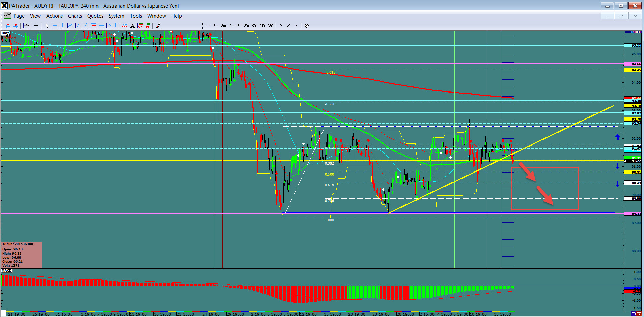Click the 95.33 price level label
The height and width of the screenshot is (317, 644).
[632, 45]
